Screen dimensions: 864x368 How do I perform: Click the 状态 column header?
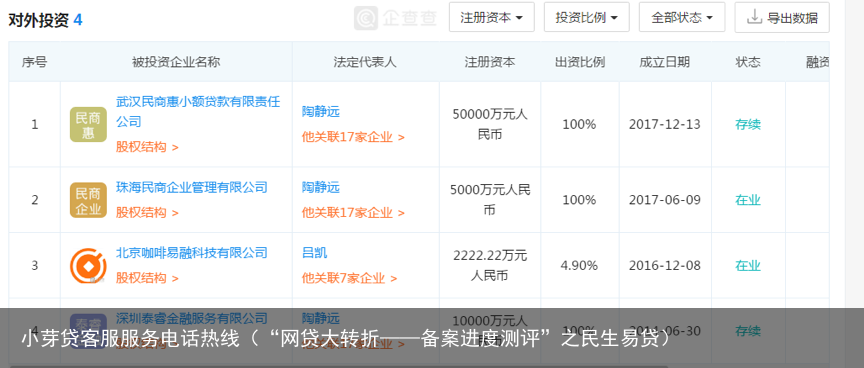point(748,62)
